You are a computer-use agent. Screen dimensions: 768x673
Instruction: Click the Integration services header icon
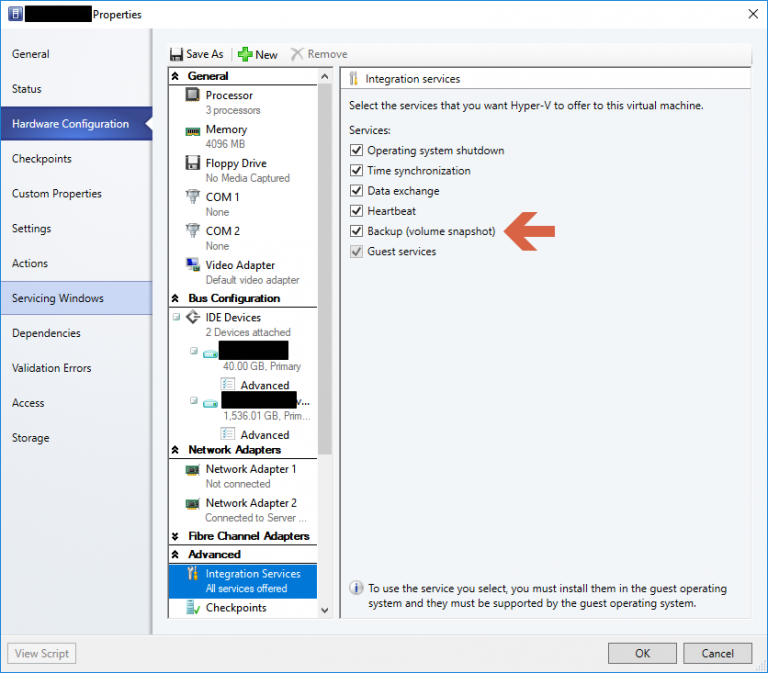(x=354, y=78)
